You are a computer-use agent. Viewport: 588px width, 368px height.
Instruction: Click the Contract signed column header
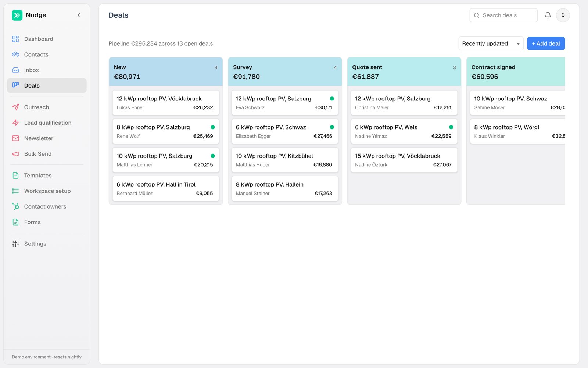[x=516, y=72]
